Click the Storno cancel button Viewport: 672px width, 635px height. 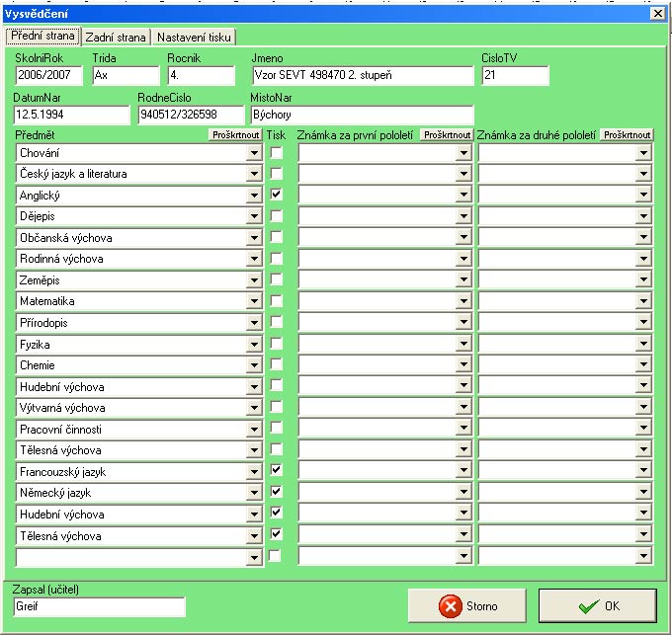pyautogui.click(x=466, y=605)
